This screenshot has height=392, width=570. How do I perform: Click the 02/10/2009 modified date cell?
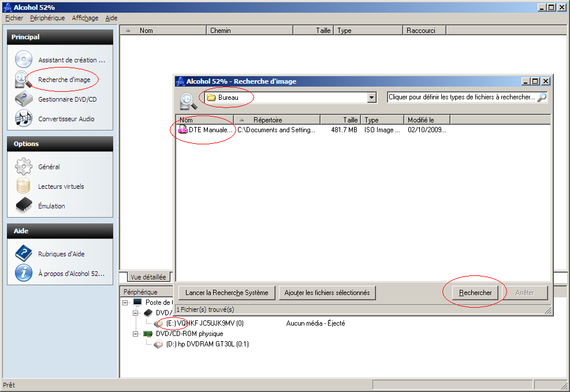pyautogui.click(x=427, y=130)
